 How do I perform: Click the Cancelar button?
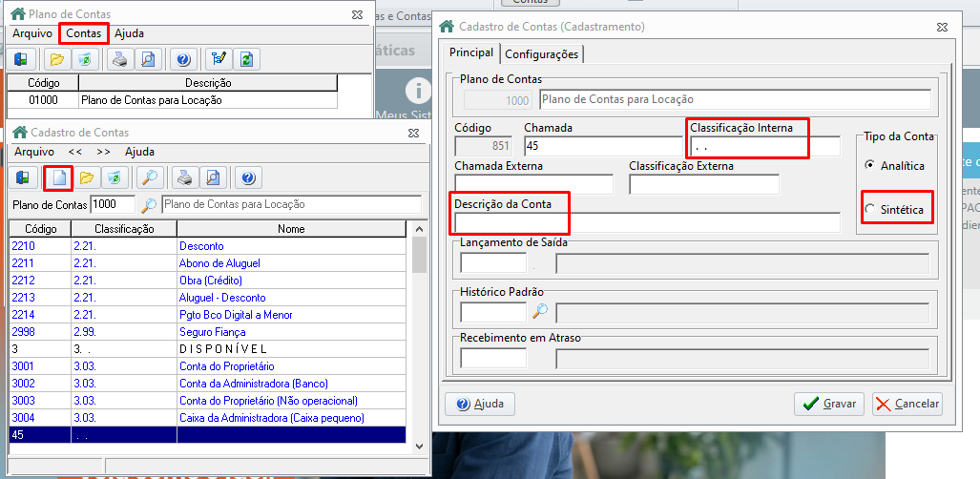click(907, 404)
